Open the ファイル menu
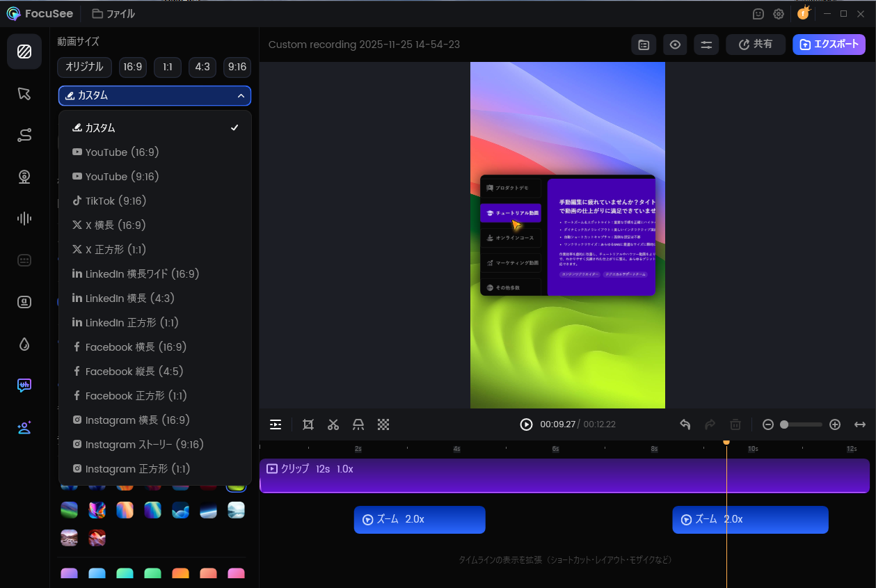The width and height of the screenshot is (876, 588). [x=113, y=14]
